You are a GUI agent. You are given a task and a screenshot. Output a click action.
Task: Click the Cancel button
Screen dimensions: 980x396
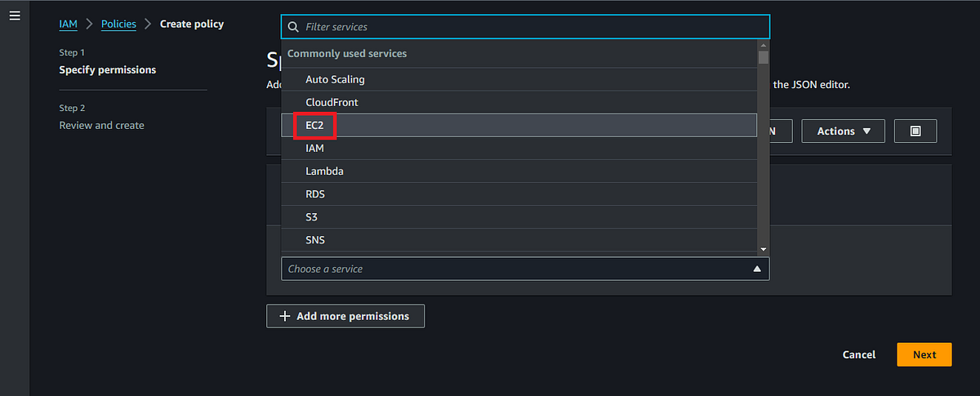pyautogui.click(x=858, y=354)
